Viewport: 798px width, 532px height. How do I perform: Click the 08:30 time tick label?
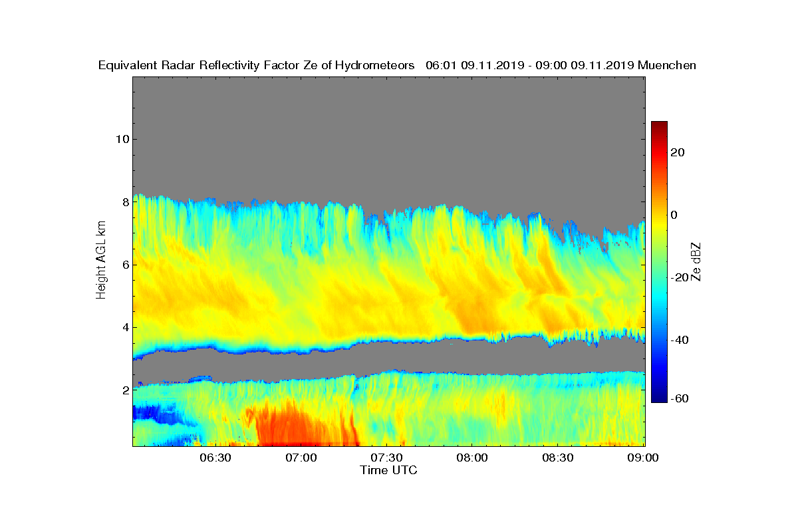[558, 458]
